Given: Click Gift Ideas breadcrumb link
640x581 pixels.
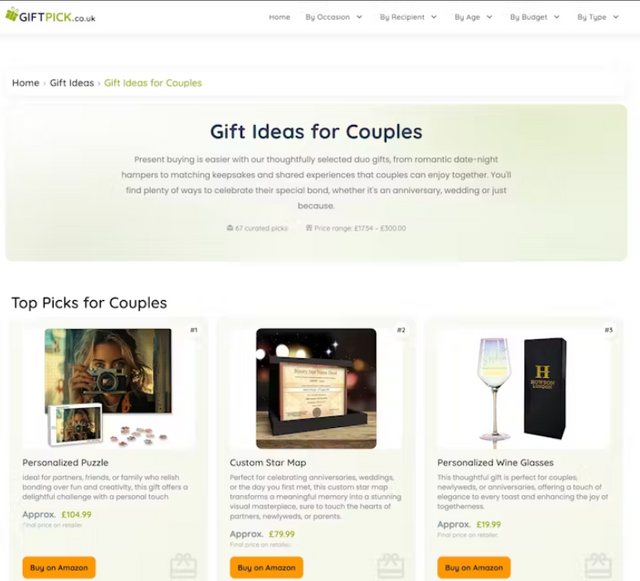Looking at the screenshot, I should point(72,83).
